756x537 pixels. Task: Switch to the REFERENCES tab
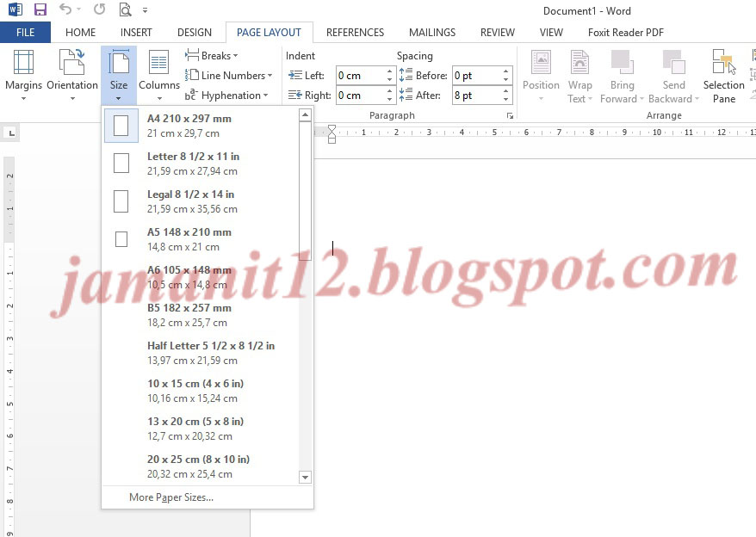[x=355, y=33]
